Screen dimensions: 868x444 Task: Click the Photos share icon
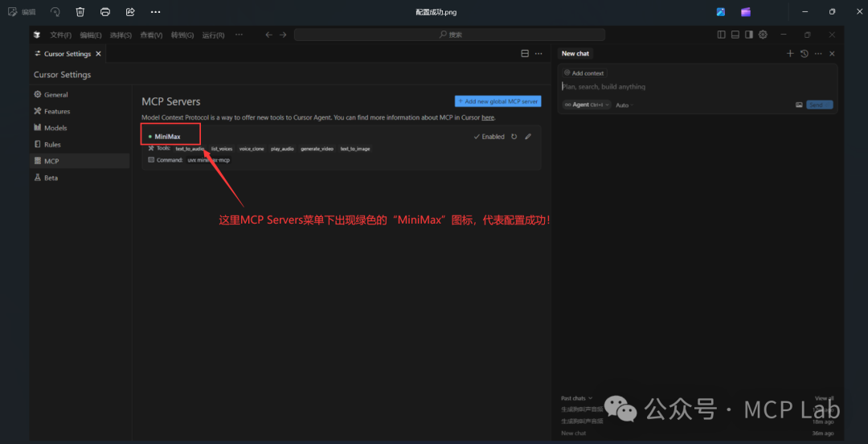130,11
